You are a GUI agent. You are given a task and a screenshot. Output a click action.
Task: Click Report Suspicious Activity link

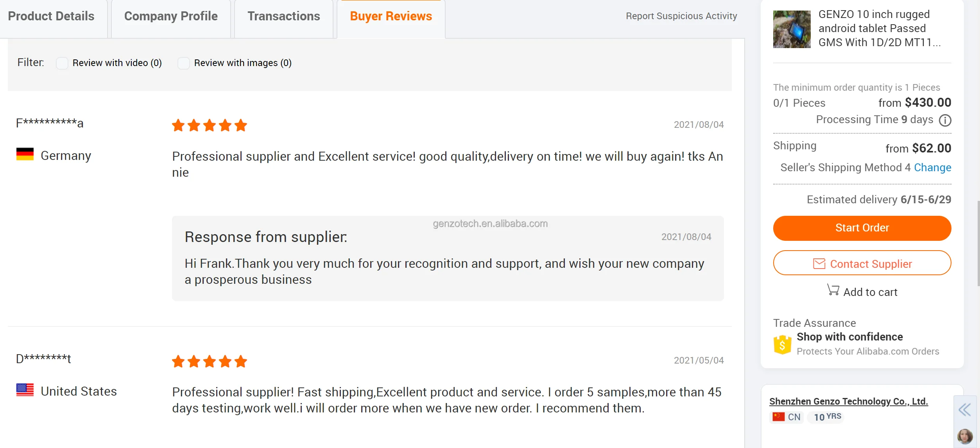point(681,16)
